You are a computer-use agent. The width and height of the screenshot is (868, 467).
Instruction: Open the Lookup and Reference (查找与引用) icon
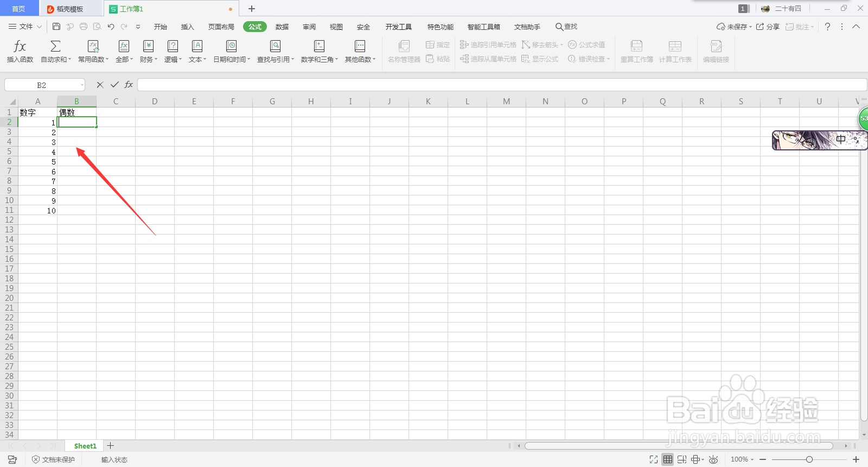point(276,46)
